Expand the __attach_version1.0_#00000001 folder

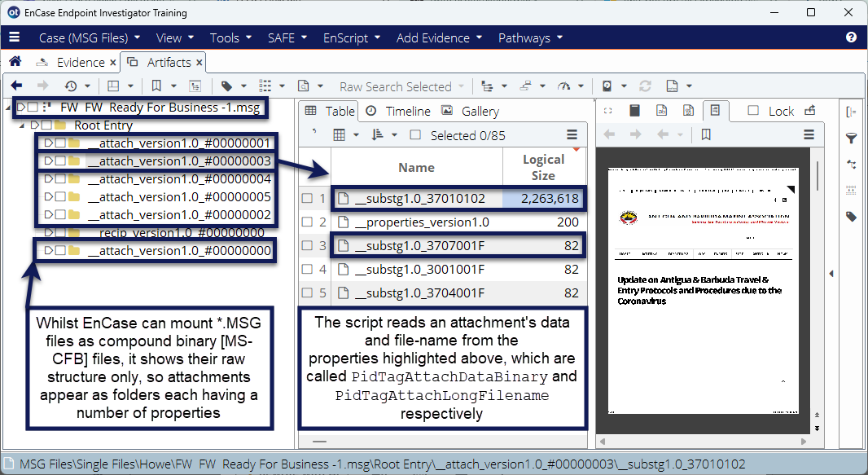tap(49, 143)
